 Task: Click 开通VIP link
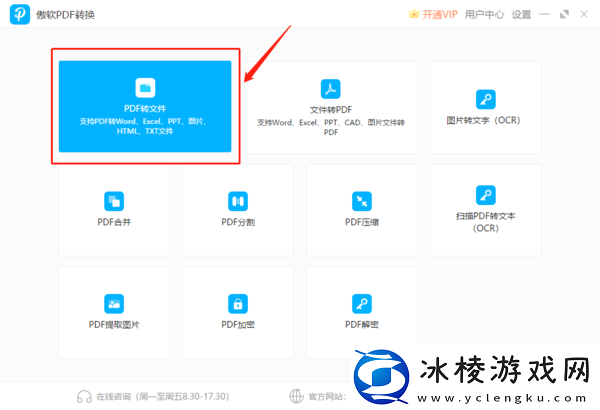(440, 15)
